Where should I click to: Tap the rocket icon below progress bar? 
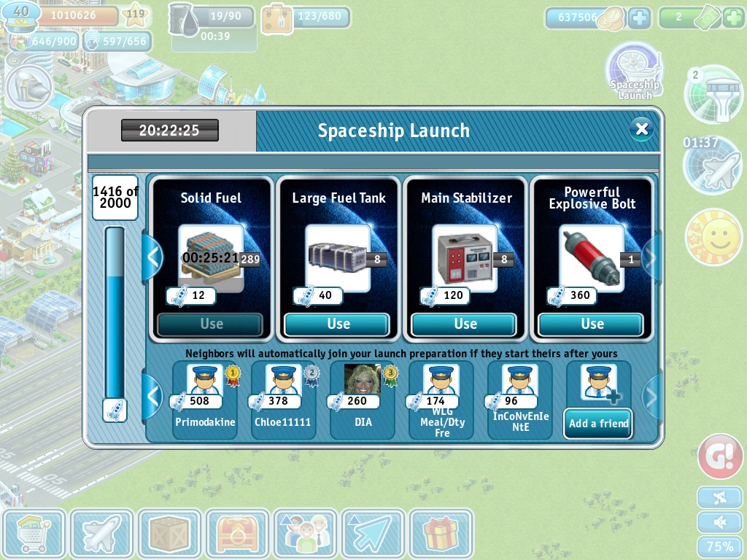click(x=115, y=411)
